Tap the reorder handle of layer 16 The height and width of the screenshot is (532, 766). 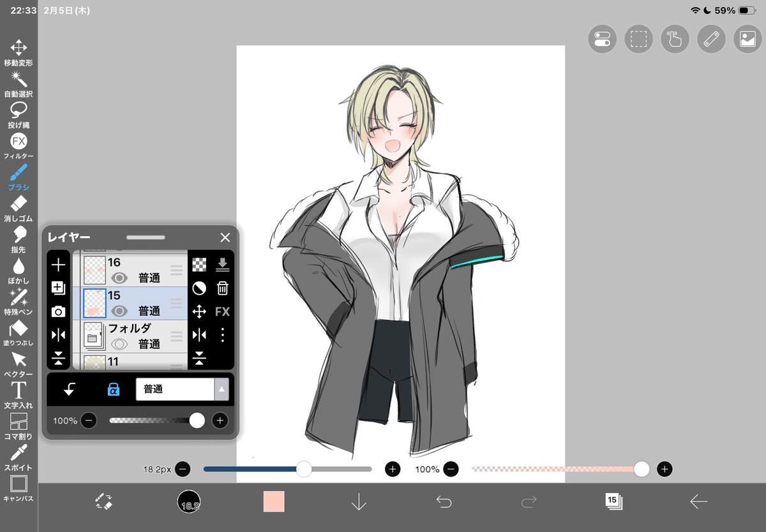(x=176, y=270)
